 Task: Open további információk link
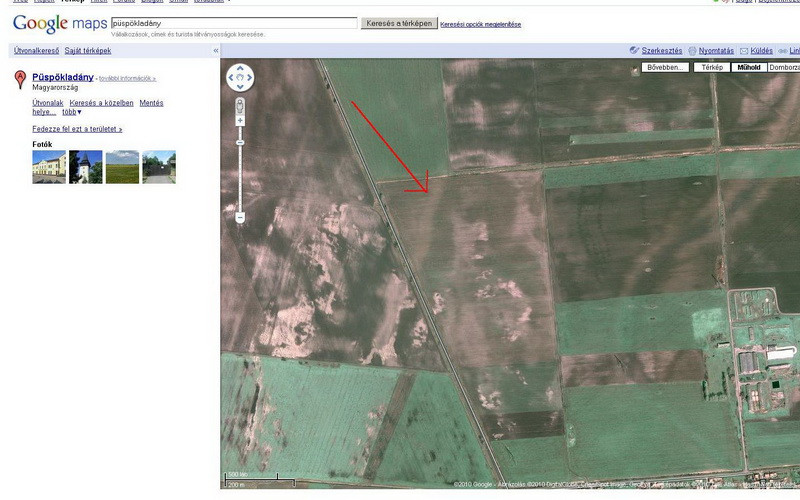click(127, 79)
